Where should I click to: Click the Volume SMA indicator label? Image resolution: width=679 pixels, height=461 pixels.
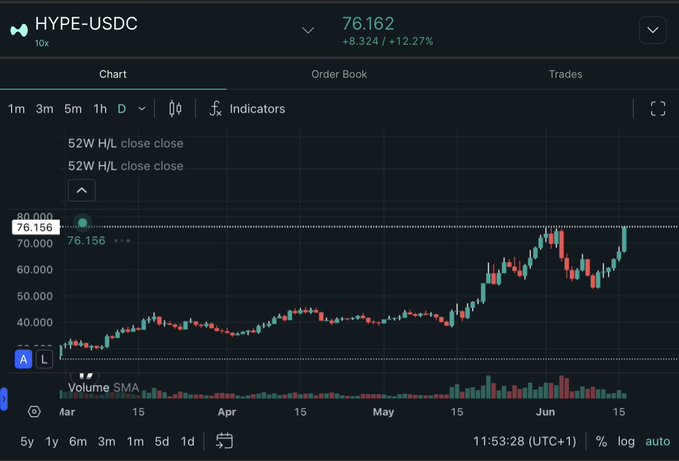click(103, 387)
